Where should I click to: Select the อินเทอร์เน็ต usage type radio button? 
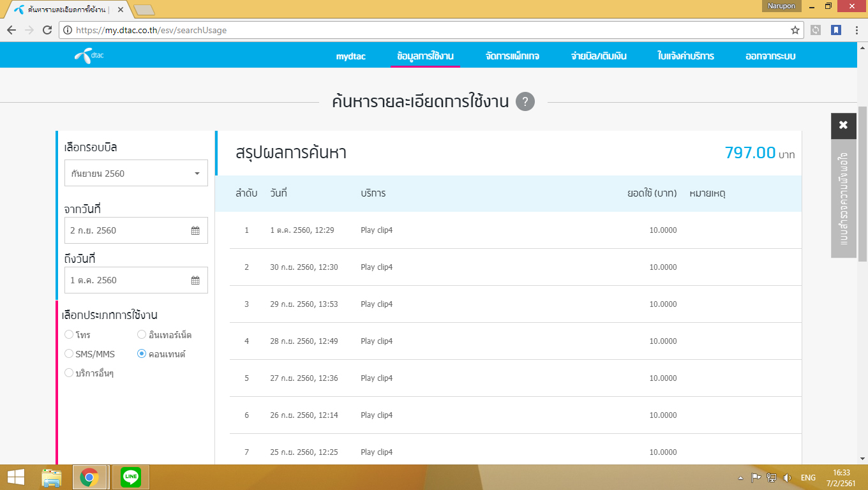[142, 334]
